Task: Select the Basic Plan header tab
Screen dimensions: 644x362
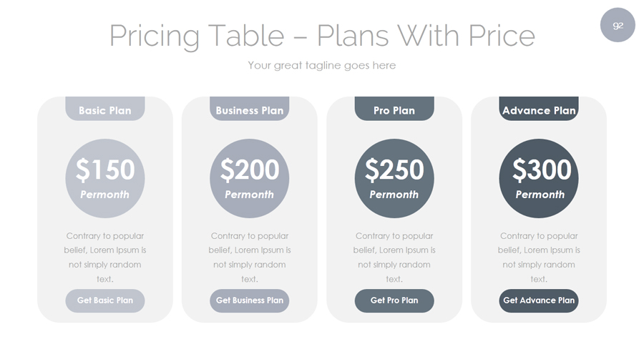Action: click(105, 109)
